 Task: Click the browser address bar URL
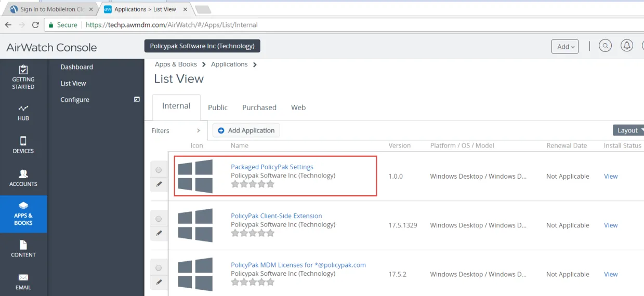[x=172, y=25]
